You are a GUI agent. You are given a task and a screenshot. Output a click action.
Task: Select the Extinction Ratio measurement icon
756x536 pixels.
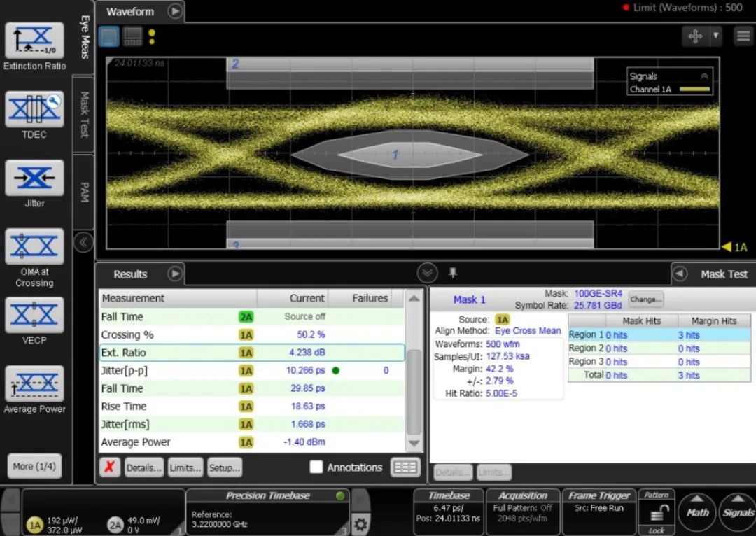pyautogui.click(x=34, y=41)
